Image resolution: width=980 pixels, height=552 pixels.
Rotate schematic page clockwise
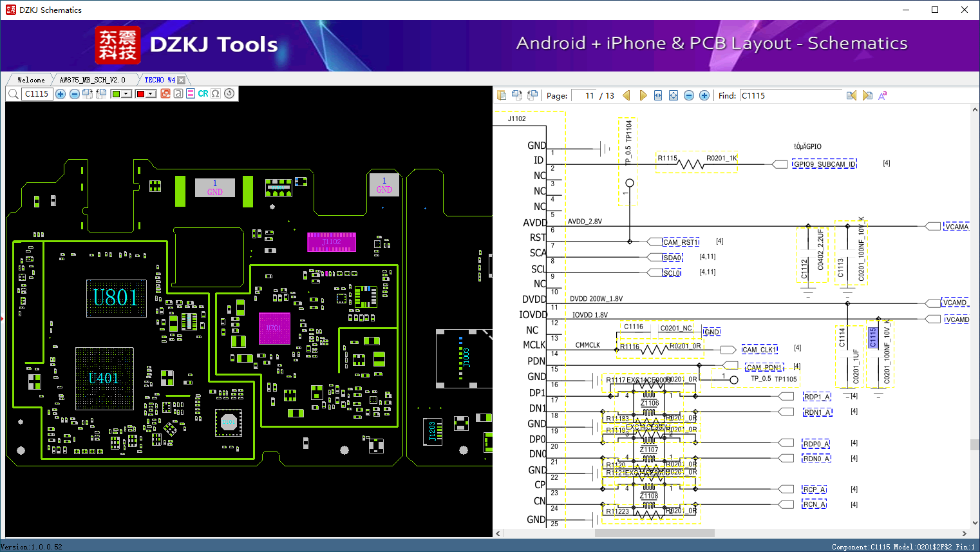point(517,95)
